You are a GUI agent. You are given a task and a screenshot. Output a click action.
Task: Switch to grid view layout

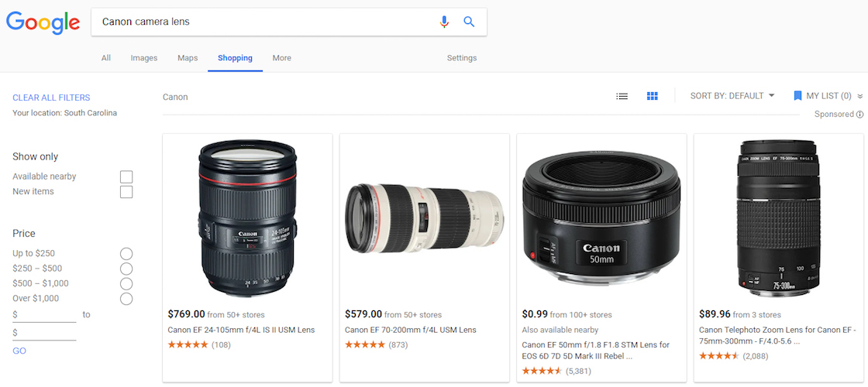point(653,96)
